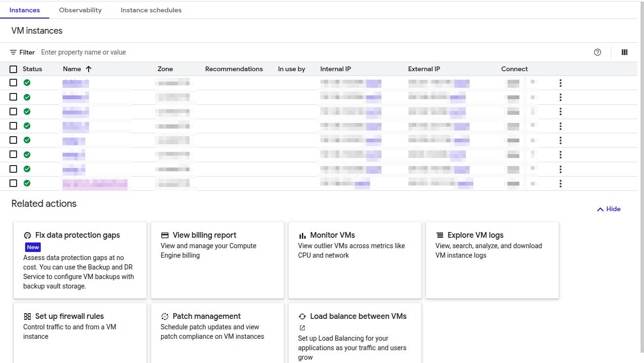Toggle the select-all checkbox in table header
Screen dimensions: 644x363
[x=13, y=69]
